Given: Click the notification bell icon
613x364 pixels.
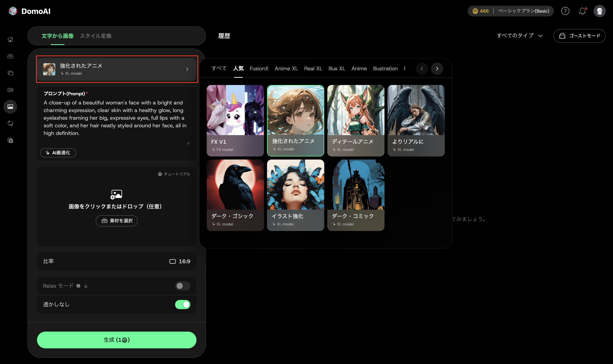Looking at the screenshot, I should click(x=582, y=11).
